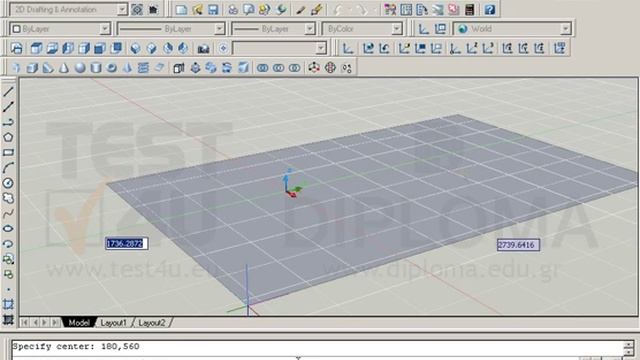Click the command line scrollbar up arrow
The height and width of the screenshot is (360, 640).
coord(629,345)
